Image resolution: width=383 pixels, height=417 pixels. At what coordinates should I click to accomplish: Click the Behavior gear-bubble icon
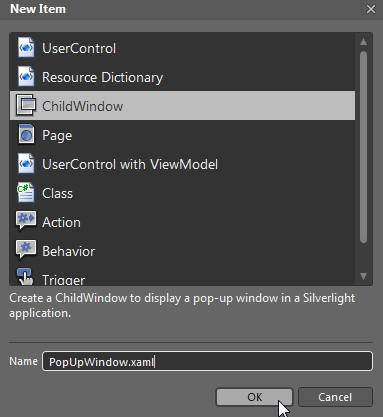click(x=26, y=249)
